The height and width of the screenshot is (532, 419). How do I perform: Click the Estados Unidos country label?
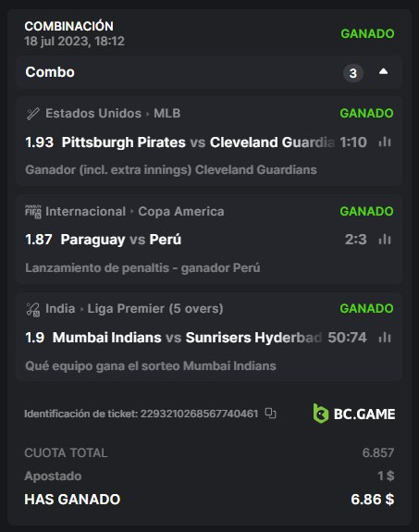(x=93, y=113)
